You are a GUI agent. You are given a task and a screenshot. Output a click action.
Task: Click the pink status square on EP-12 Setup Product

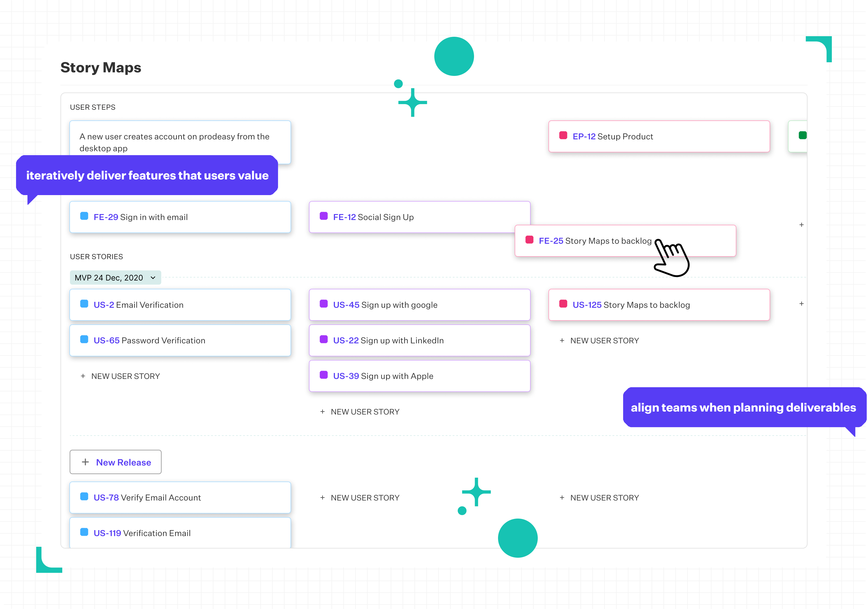click(x=563, y=136)
